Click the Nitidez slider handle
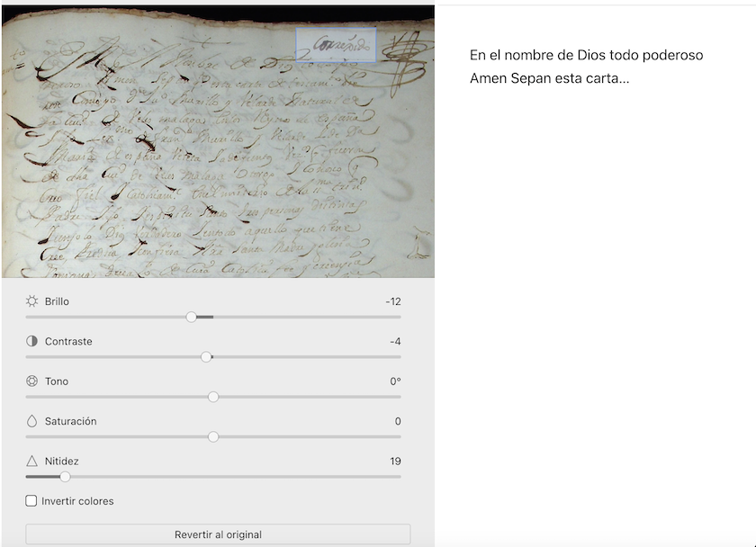This screenshot has width=756, height=547. coord(65,477)
